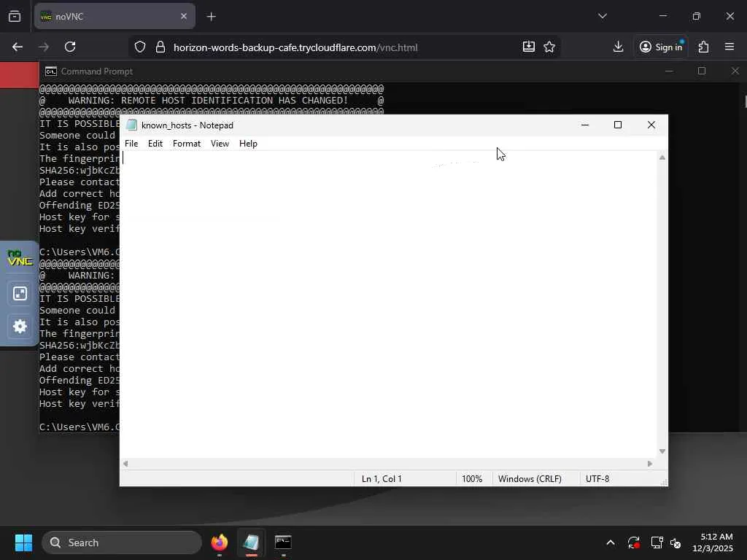Open the View menu in Notepad
The width and height of the screenshot is (747, 560).
pos(220,144)
